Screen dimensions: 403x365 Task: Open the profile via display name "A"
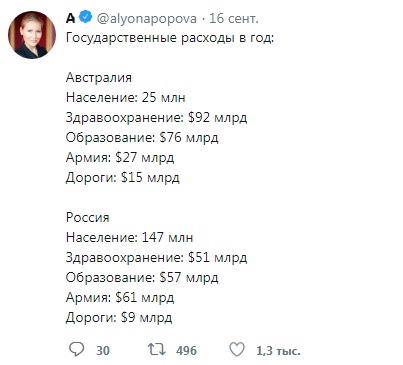pyautogui.click(x=70, y=18)
